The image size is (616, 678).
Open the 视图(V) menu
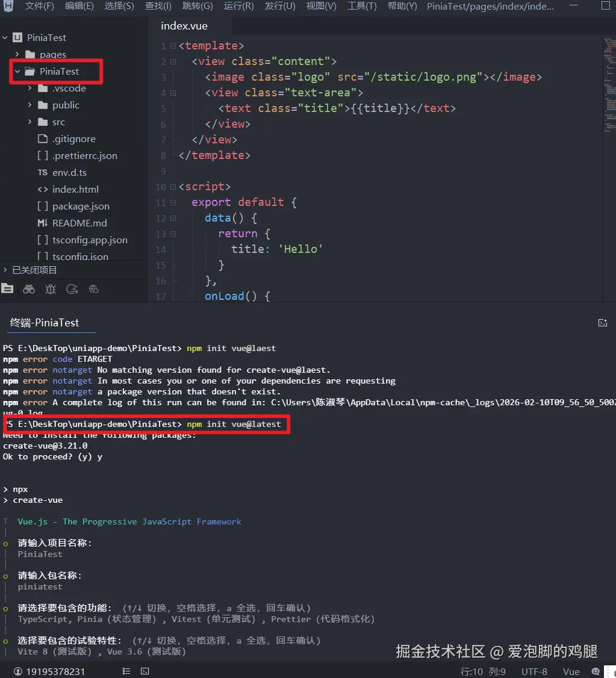pyautogui.click(x=321, y=6)
